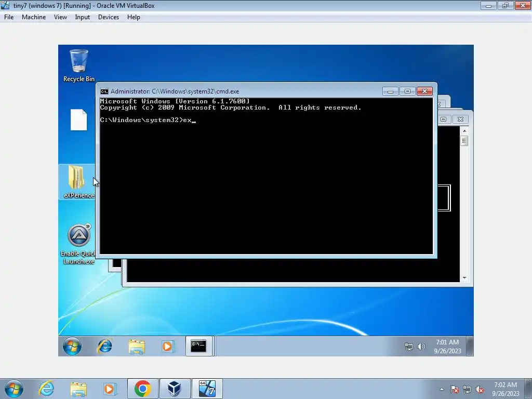Close the Administrator cmd.exe window
The width and height of the screenshot is (532, 399).
pos(424,91)
